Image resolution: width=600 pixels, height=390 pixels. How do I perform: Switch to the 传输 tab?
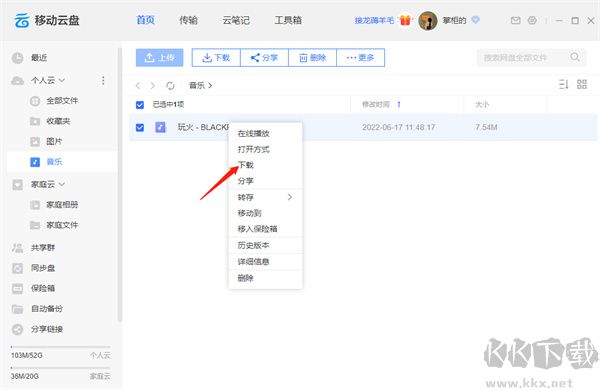coord(188,20)
